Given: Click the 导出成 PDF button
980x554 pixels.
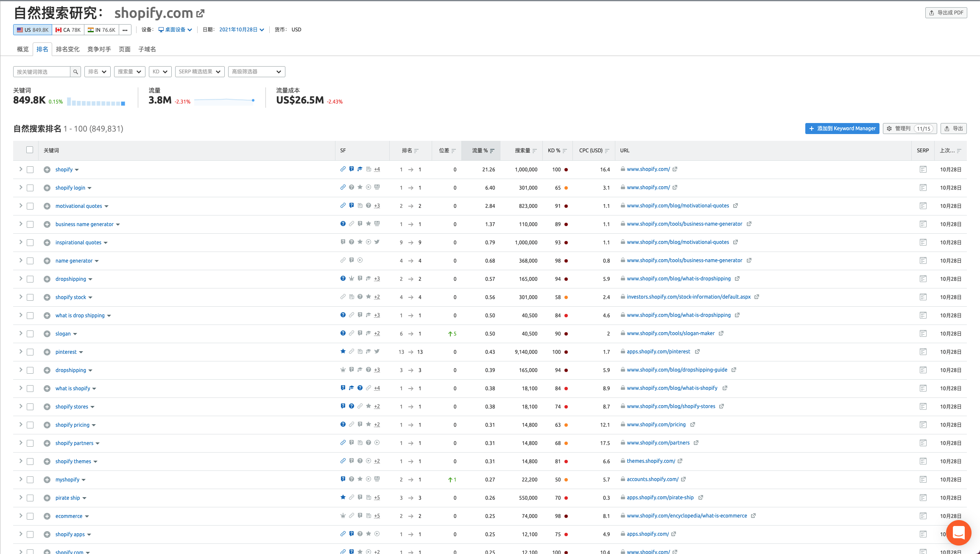Looking at the screenshot, I should (x=946, y=13).
